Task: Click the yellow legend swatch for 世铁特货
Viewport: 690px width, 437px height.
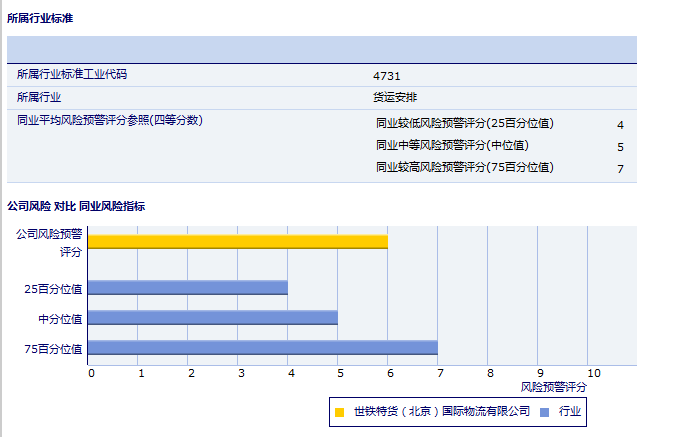Action: click(340, 412)
